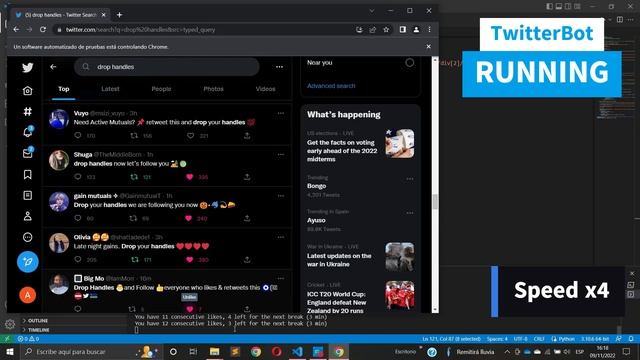The height and width of the screenshot is (360, 640).
Task: Open ICC T20 World Cup story thumbnail
Action: (400, 295)
